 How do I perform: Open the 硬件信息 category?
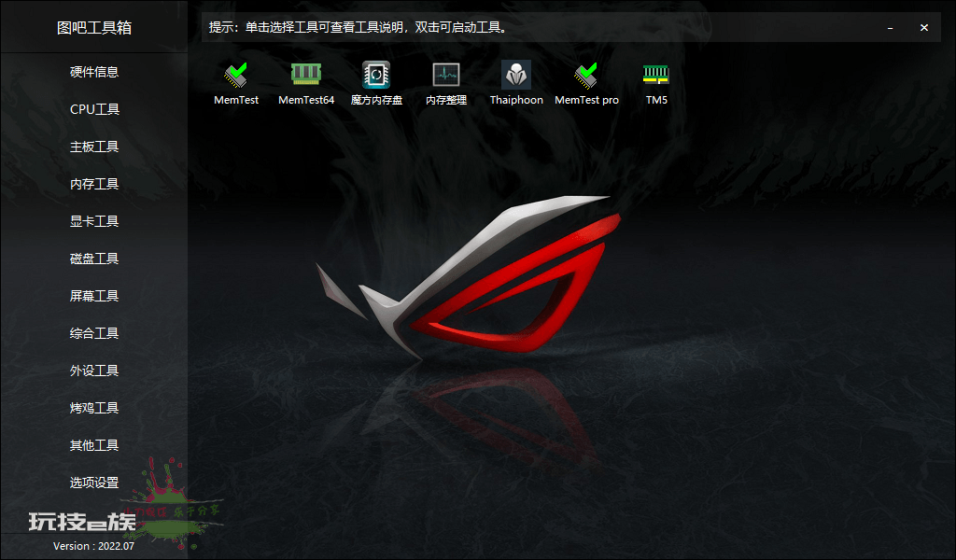(x=94, y=72)
